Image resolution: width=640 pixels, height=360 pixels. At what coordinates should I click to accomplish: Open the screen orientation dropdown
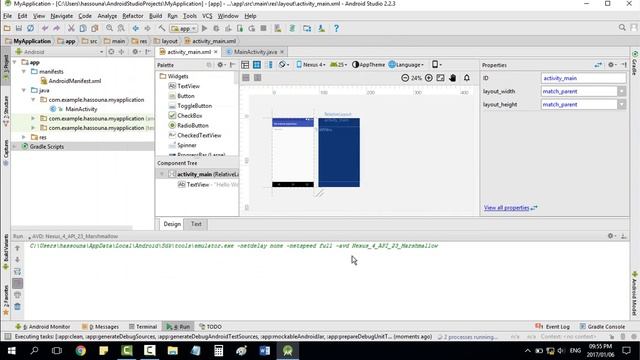pyautogui.click(x=284, y=65)
